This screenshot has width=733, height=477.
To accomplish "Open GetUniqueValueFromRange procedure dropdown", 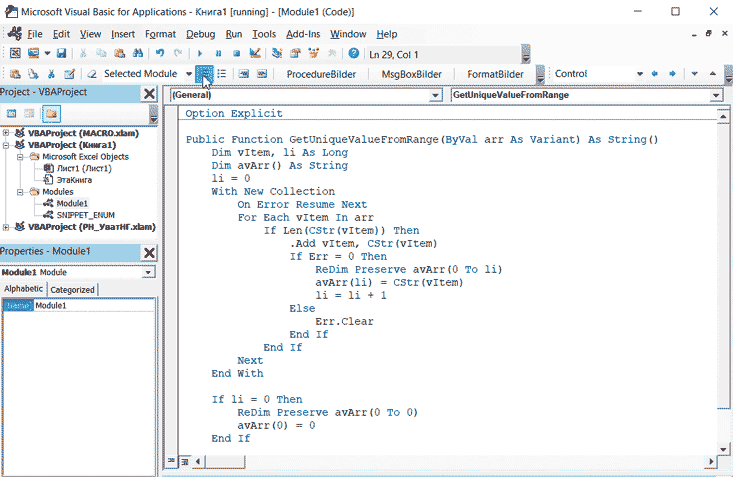I will coord(716,95).
